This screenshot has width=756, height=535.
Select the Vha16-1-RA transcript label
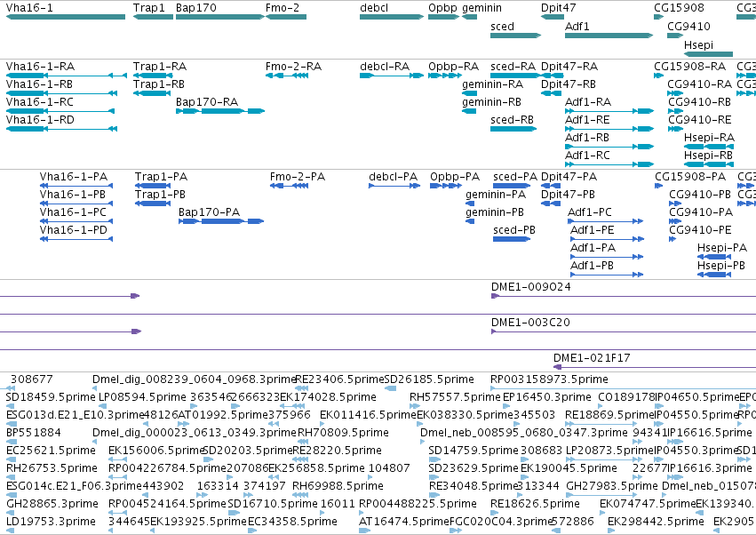point(40,66)
